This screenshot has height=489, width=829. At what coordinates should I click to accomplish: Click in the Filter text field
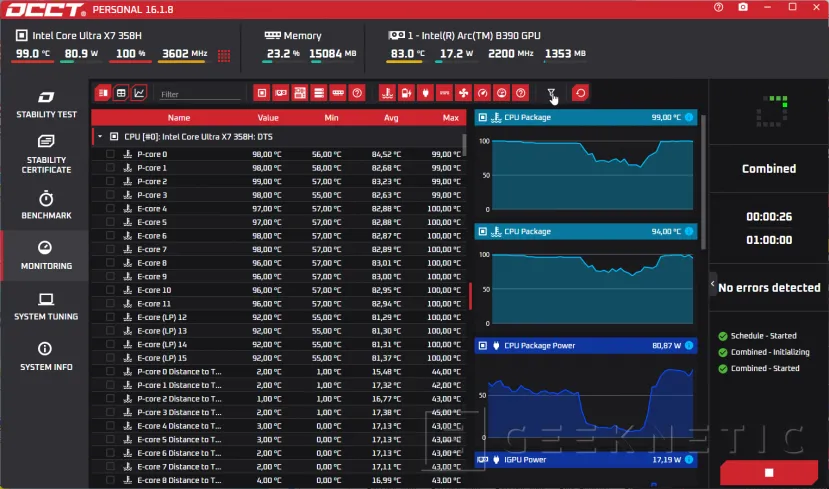200,94
